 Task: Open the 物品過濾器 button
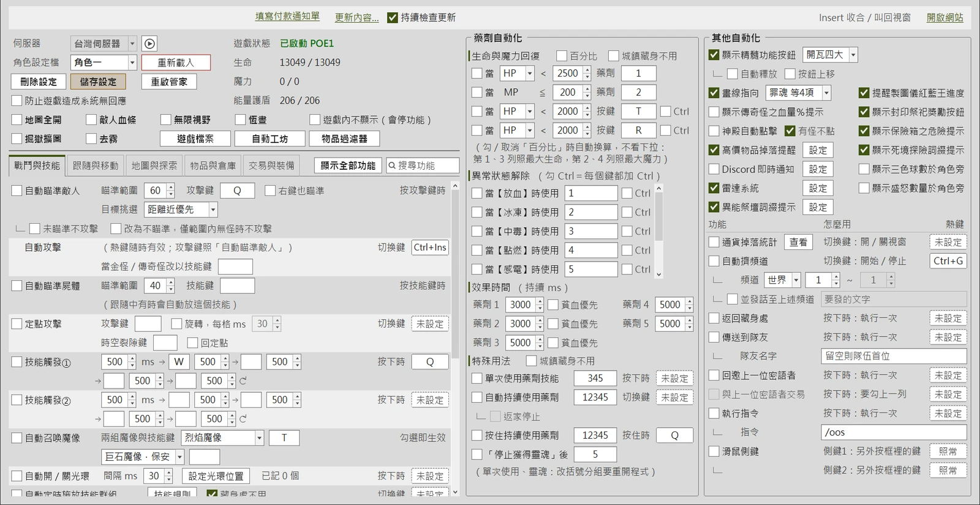pyautogui.click(x=344, y=139)
